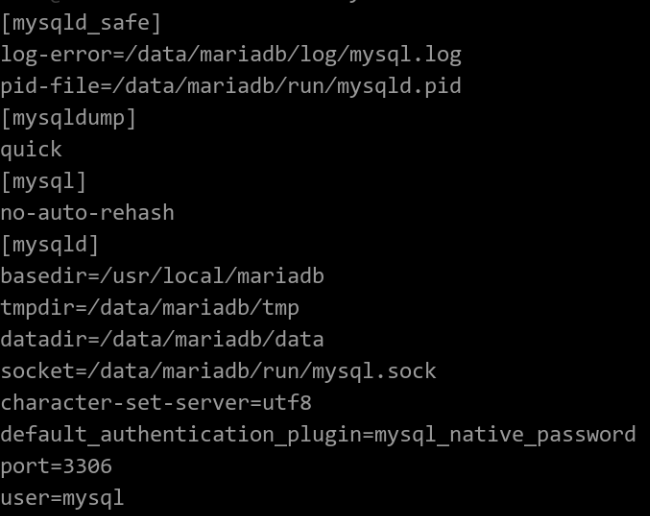Click the user=mysql line

pyautogui.click(x=63, y=498)
